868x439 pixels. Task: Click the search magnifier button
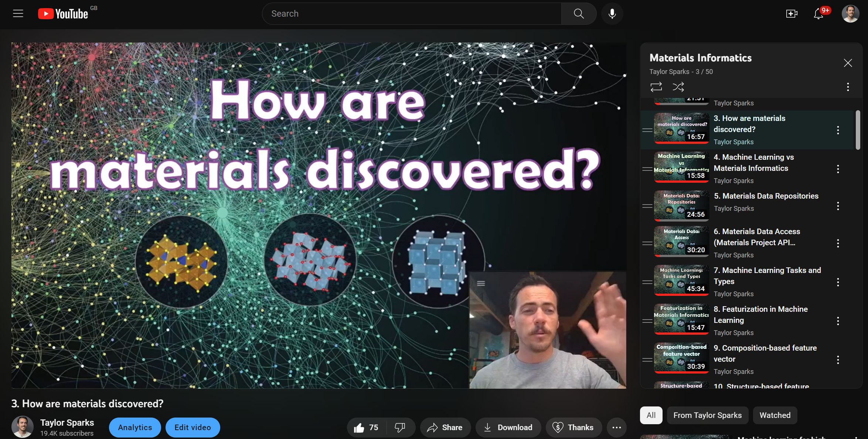579,14
